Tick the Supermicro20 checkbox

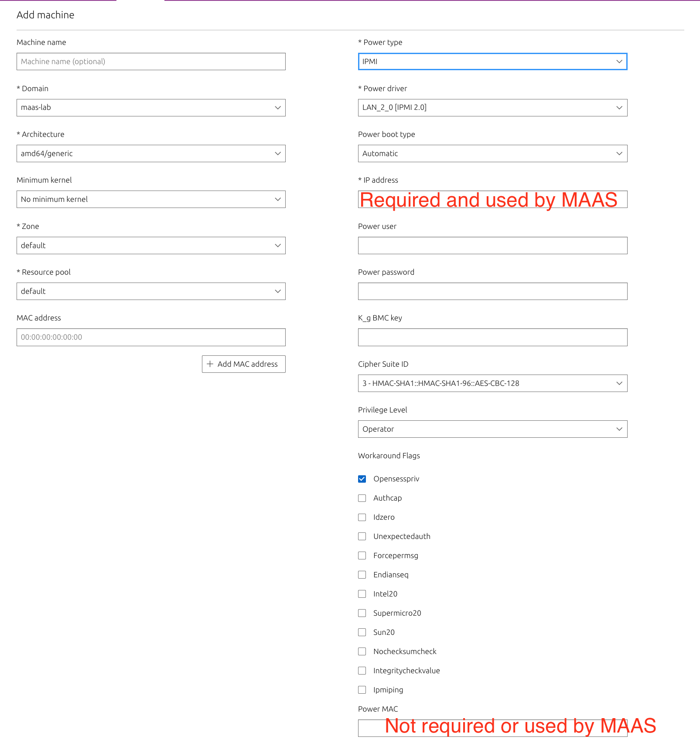[x=362, y=613]
